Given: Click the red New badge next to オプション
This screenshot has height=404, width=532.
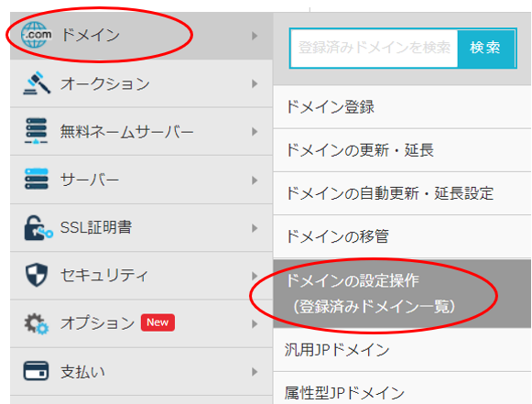Looking at the screenshot, I should [157, 322].
